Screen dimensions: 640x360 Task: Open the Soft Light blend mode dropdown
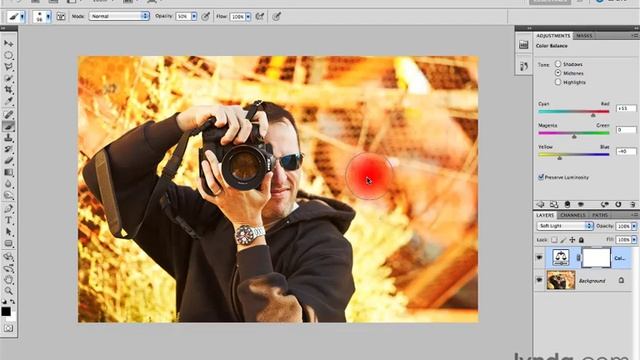[x=564, y=226]
